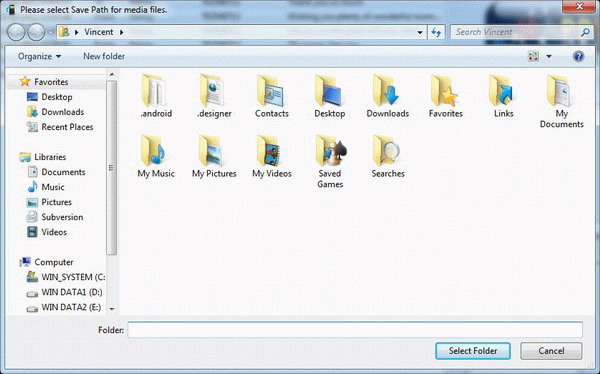Close the dialog with X button
The image size is (600, 374).
coord(580,6)
